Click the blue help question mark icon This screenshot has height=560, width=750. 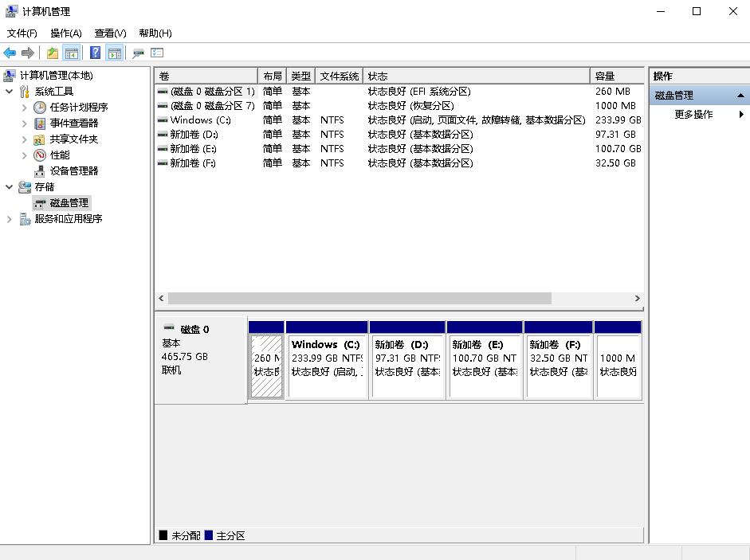[x=95, y=53]
